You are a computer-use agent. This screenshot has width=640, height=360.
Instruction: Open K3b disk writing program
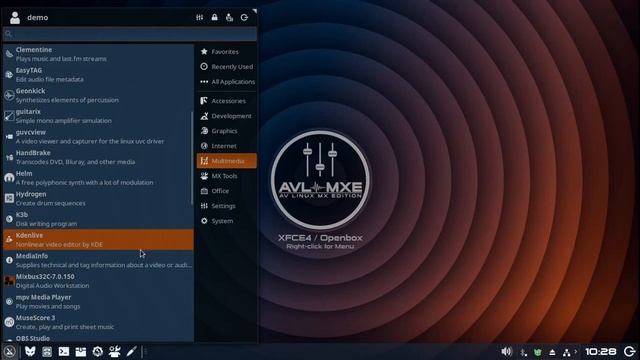pos(98,219)
